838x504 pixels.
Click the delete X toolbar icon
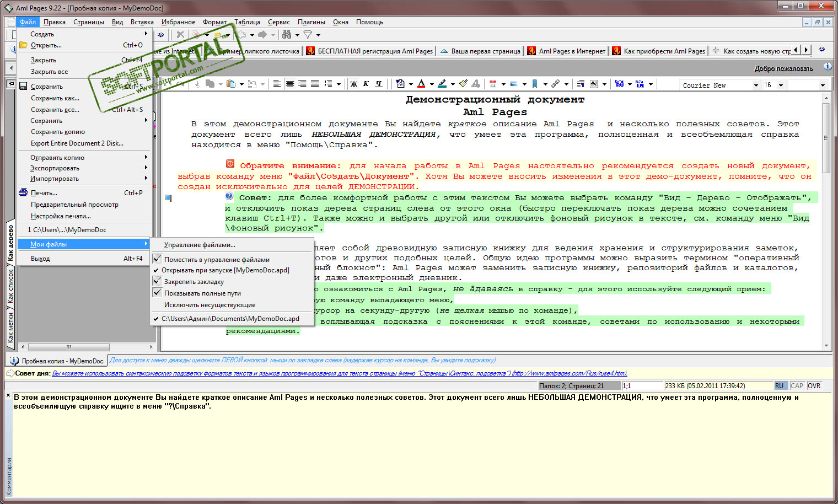[x=180, y=34]
